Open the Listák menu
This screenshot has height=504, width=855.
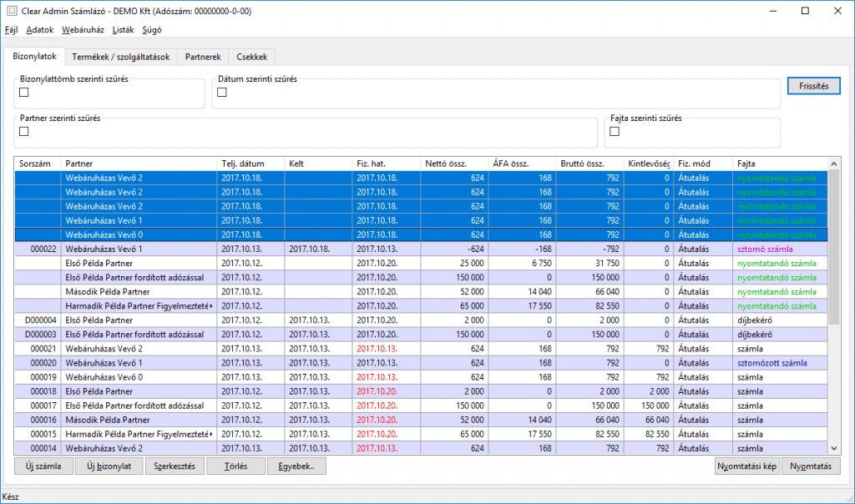[124, 30]
